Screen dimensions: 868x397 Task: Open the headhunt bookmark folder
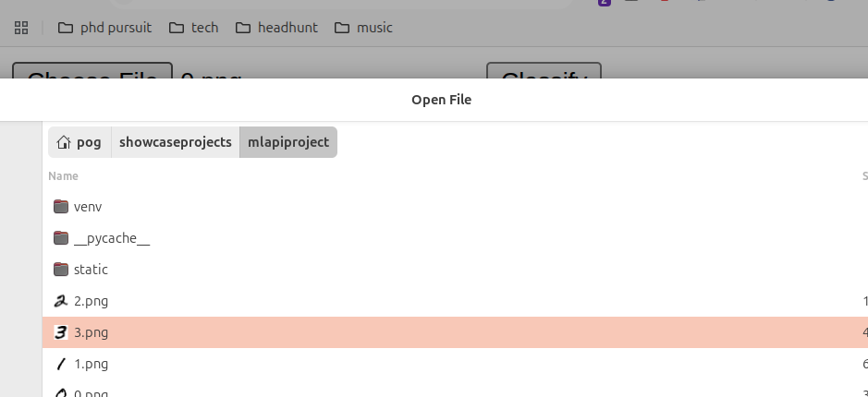276,28
